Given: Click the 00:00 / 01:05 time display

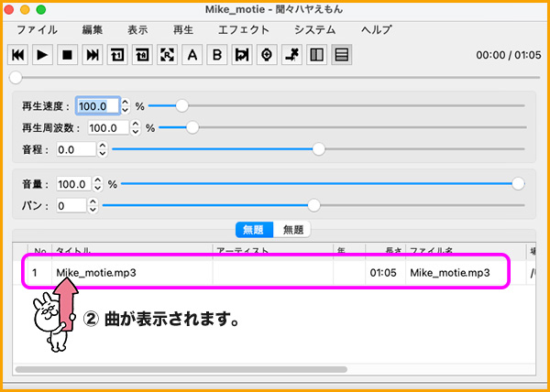Looking at the screenshot, I should (508, 55).
